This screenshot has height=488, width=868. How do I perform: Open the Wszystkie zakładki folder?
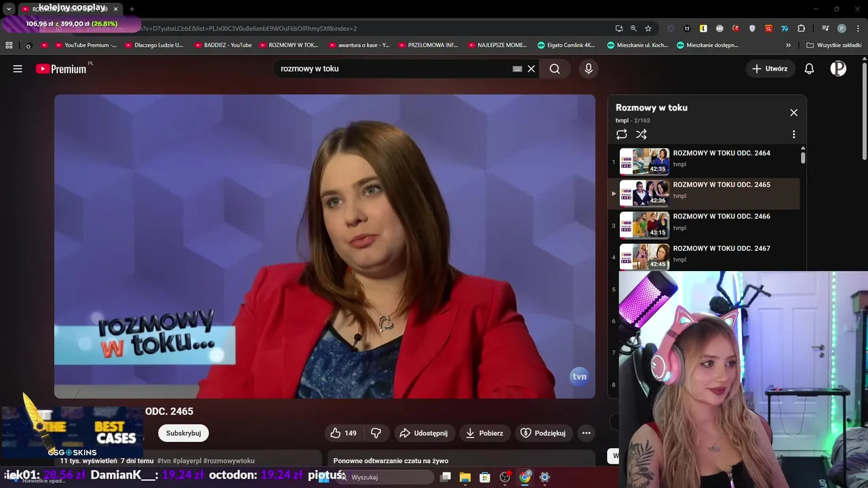tap(833, 45)
